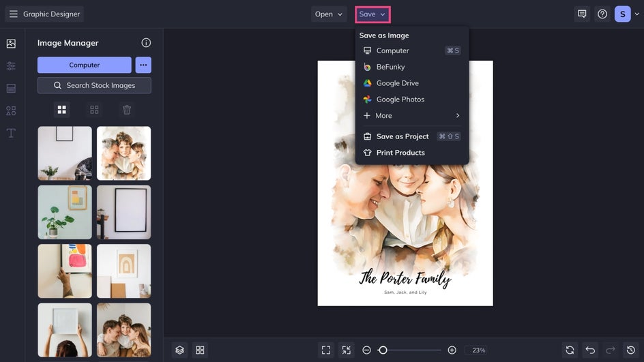Save image to Google Photos
Image resolution: width=644 pixels, height=362 pixels.
coord(412,100)
